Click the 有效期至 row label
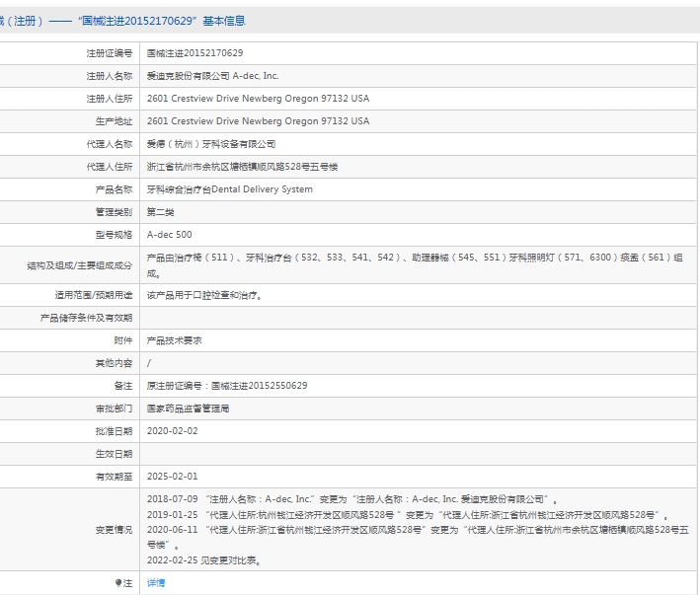 [x=114, y=477]
